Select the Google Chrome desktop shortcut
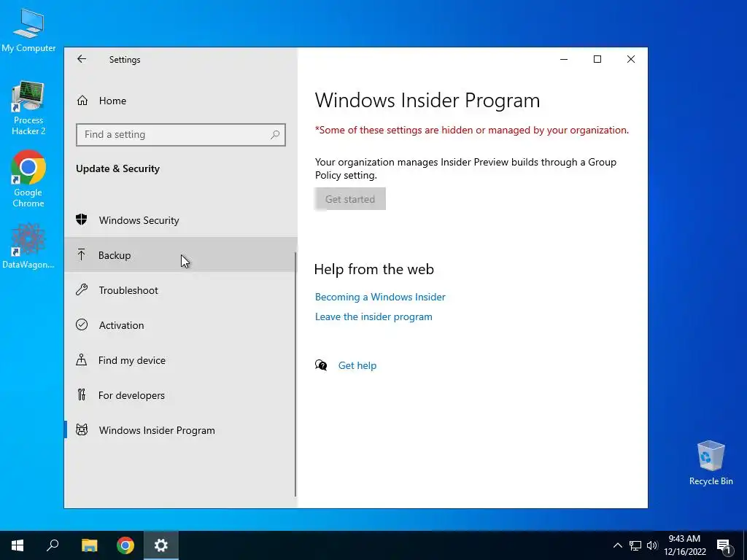 [x=28, y=179]
